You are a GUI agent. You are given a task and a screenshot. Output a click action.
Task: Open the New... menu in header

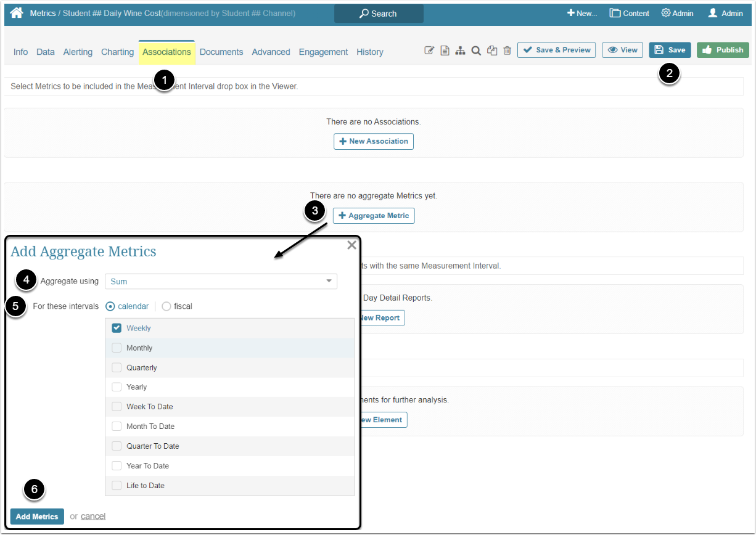click(582, 13)
